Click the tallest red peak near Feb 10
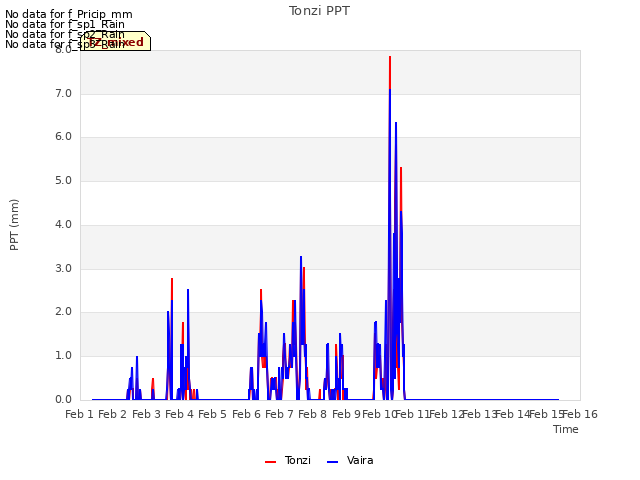The height and width of the screenshot is (480, 640). [390, 57]
